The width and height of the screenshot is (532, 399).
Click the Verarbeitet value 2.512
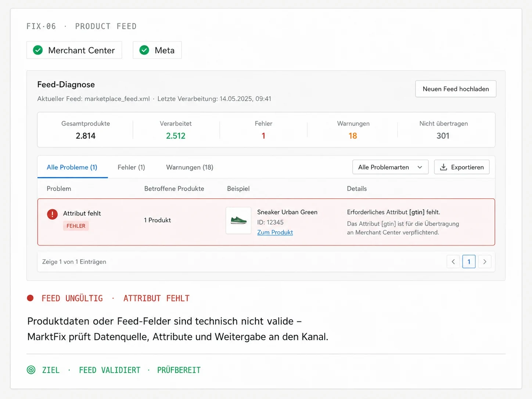(x=176, y=136)
